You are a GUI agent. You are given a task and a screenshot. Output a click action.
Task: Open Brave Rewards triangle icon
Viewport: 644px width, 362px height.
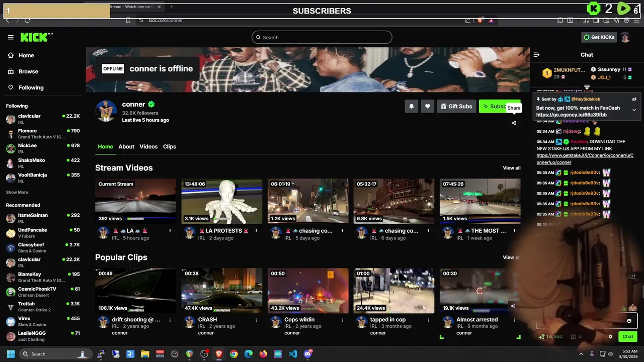(491, 20)
